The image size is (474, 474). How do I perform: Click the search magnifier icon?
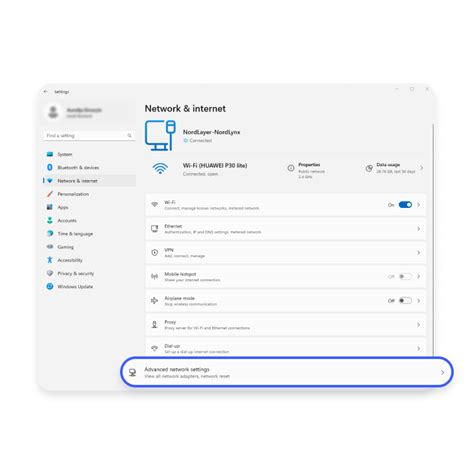click(129, 135)
